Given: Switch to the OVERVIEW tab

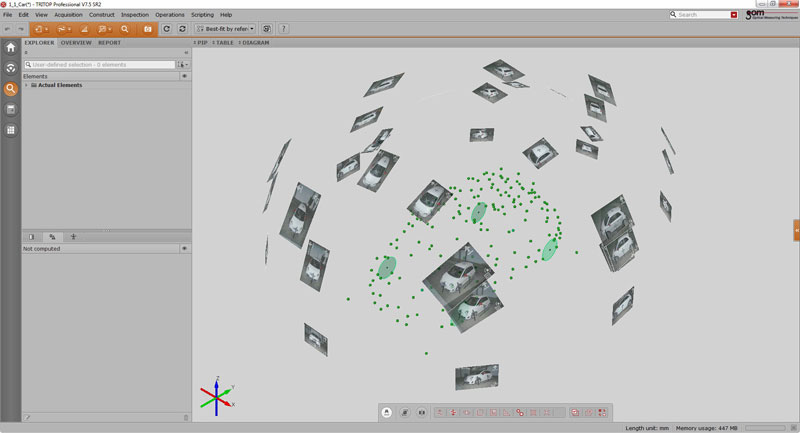Looking at the screenshot, I should [x=76, y=43].
